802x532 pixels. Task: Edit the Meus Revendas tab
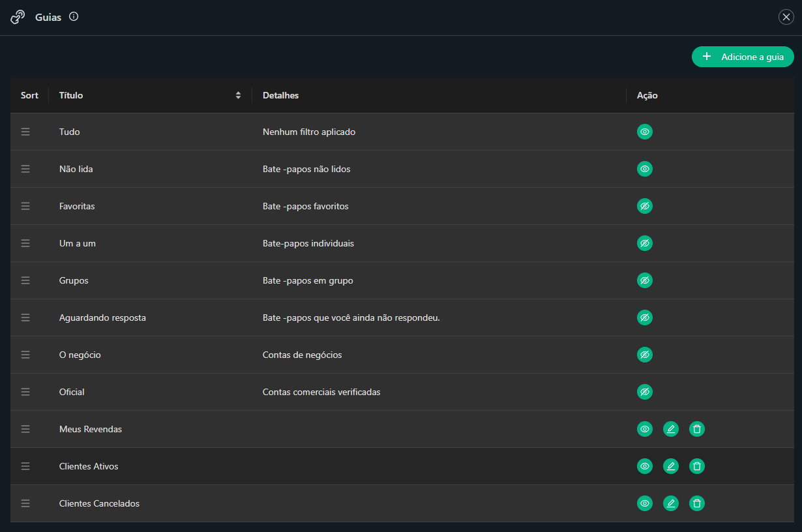pos(671,429)
